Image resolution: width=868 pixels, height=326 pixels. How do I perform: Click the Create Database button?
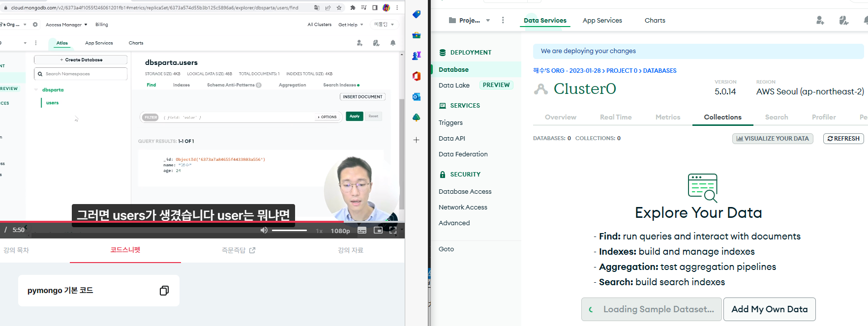(81, 60)
